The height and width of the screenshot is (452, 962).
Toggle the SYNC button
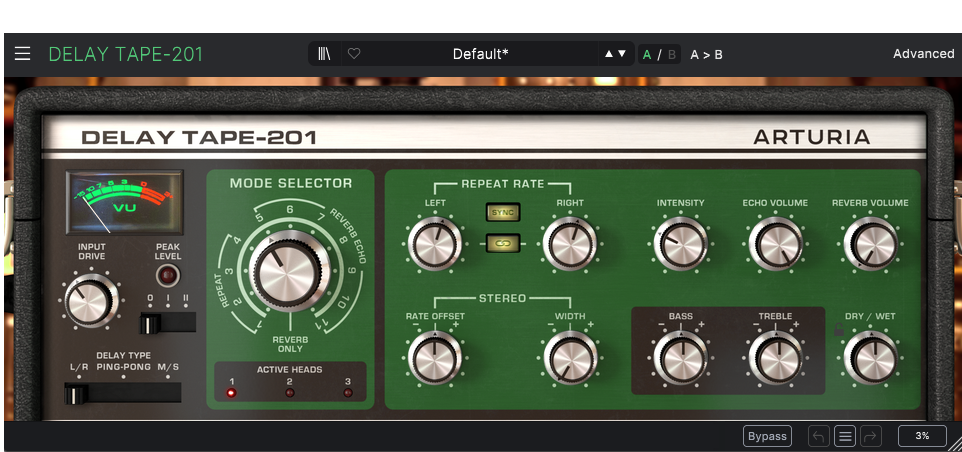503,212
